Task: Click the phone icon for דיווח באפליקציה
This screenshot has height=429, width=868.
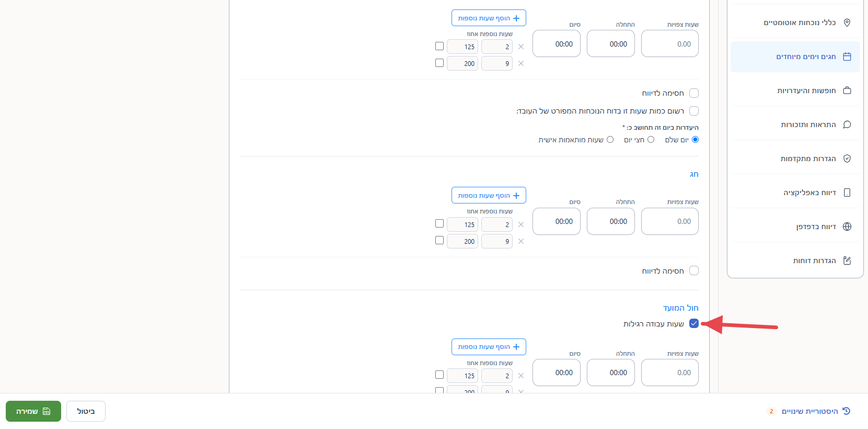Action: coord(847,193)
